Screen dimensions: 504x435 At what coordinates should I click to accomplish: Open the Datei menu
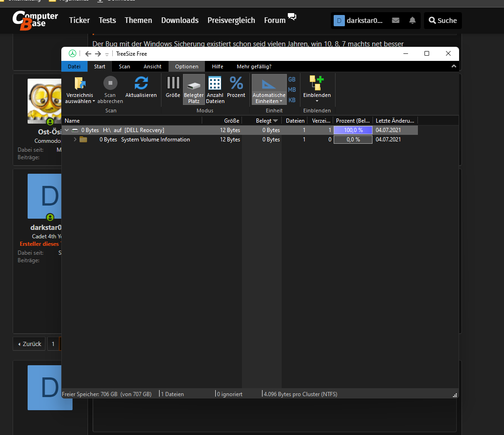74,66
